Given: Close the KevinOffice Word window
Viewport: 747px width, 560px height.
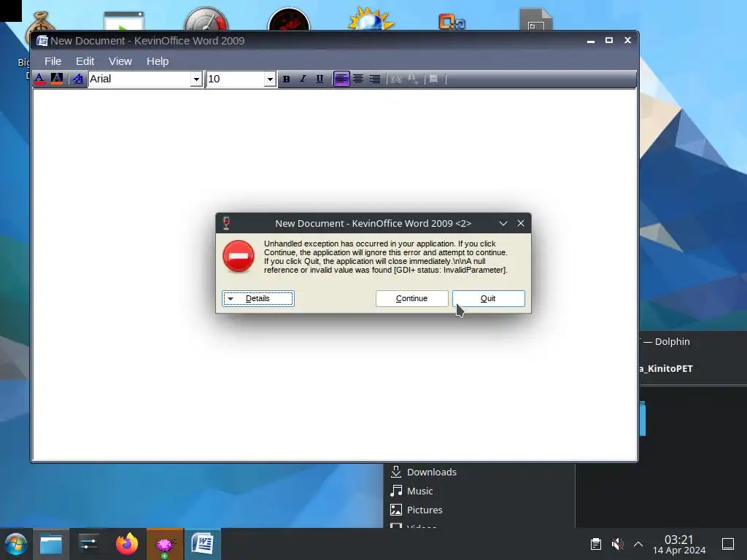Looking at the screenshot, I should 627,41.
